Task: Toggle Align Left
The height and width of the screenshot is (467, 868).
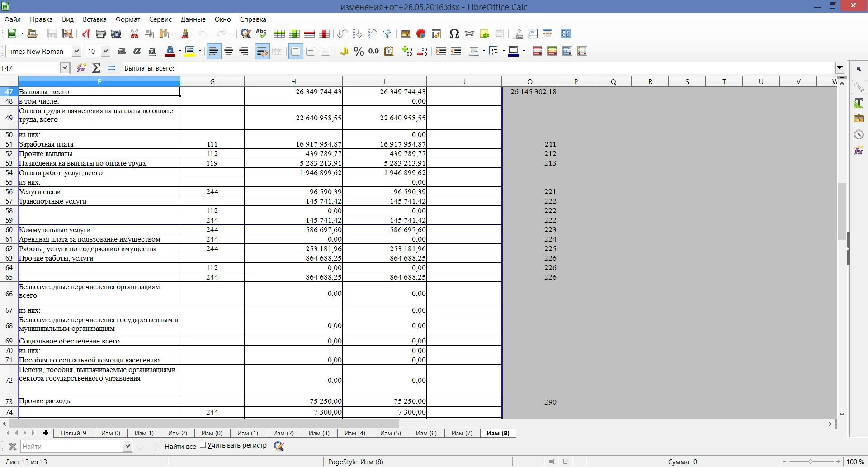Action: point(214,51)
